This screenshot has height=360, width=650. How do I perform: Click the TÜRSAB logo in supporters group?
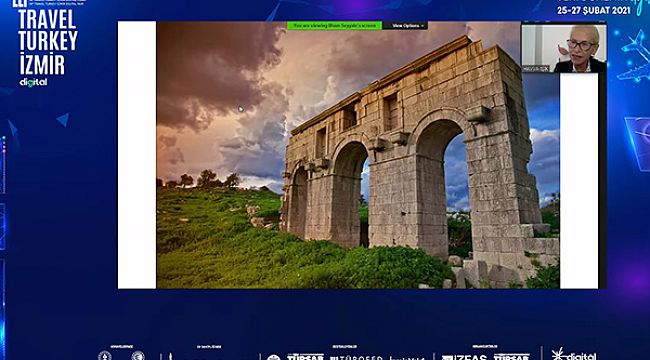306,357
